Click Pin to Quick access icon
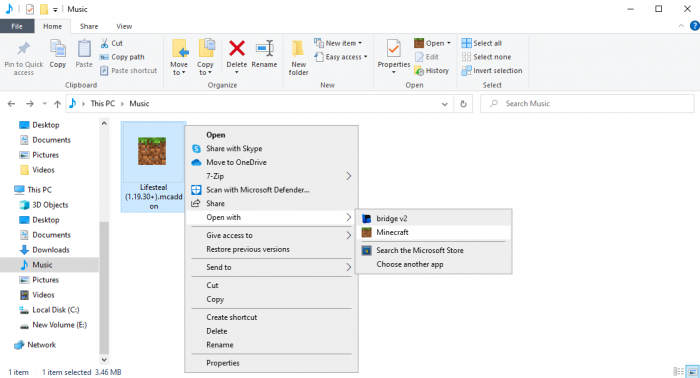 24,48
